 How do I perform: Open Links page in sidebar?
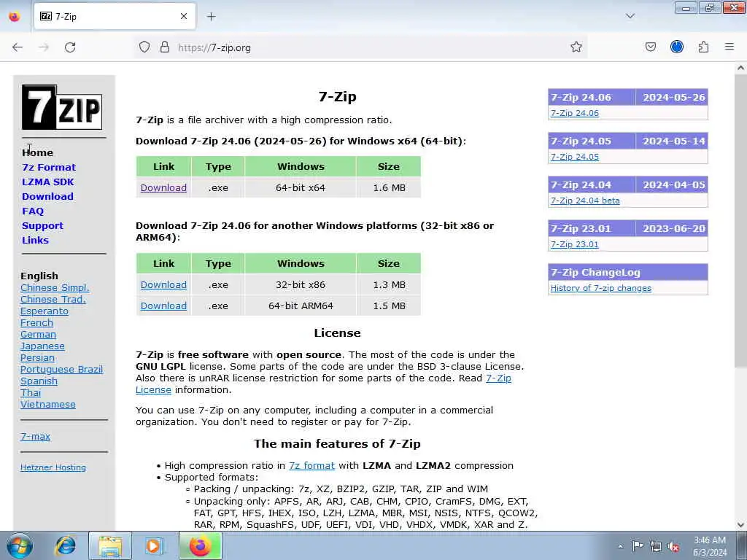click(x=35, y=240)
